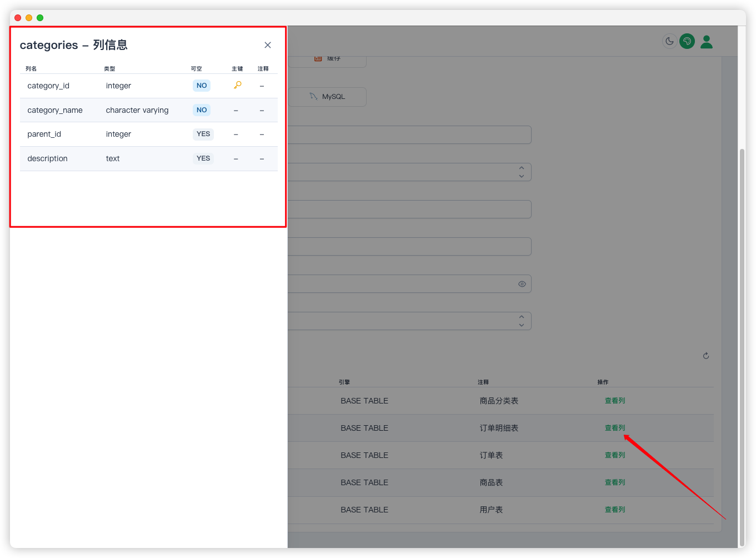This screenshot has height=558, width=756.
Task: Click the category_id column name
Action: pyautogui.click(x=48, y=86)
